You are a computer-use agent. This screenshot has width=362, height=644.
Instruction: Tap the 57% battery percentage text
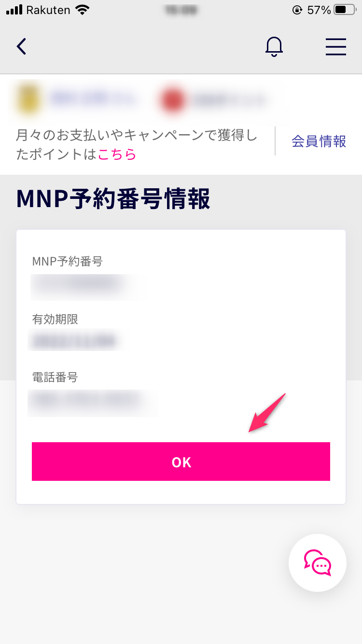coord(319,9)
